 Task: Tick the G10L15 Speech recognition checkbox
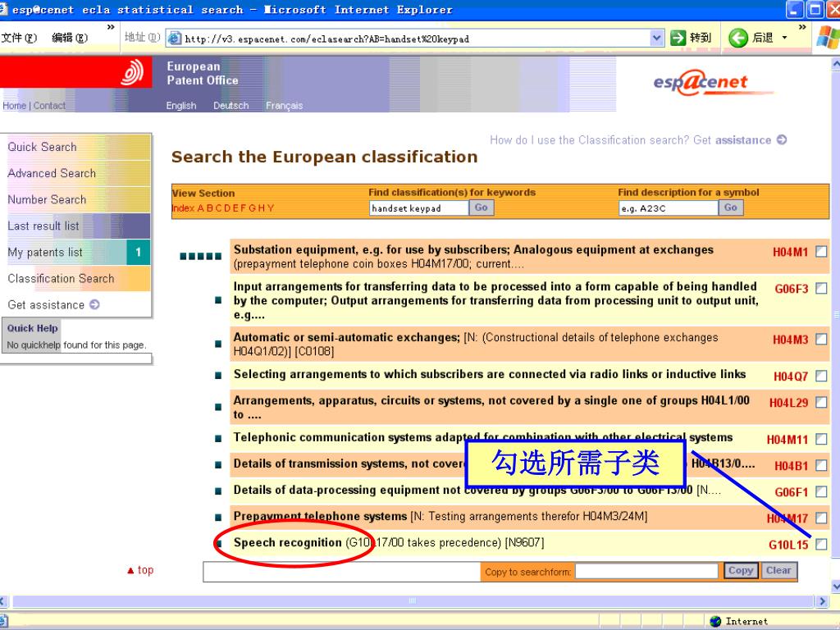click(x=820, y=545)
